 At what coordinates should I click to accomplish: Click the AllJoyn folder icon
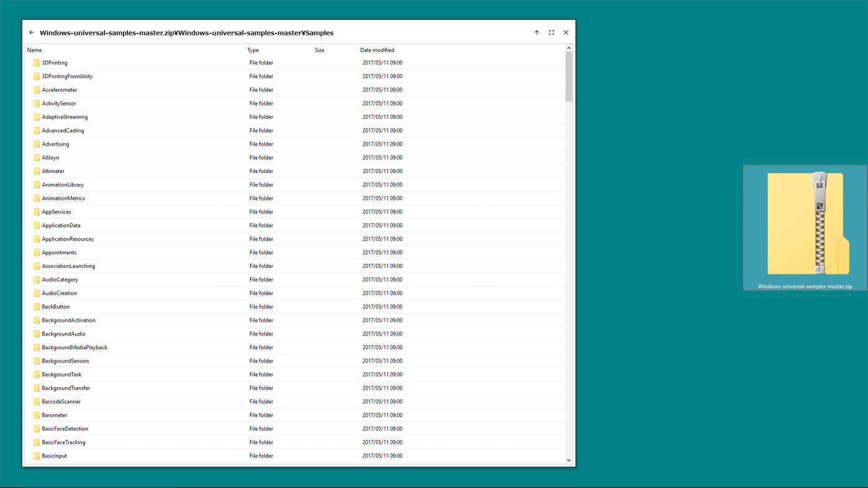point(37,157)
